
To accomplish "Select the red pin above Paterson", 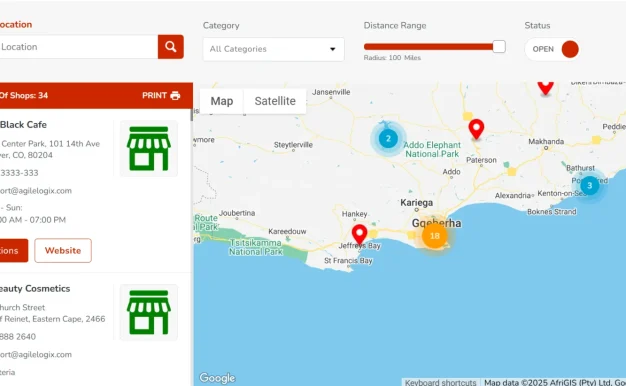I will pos(476,129).
